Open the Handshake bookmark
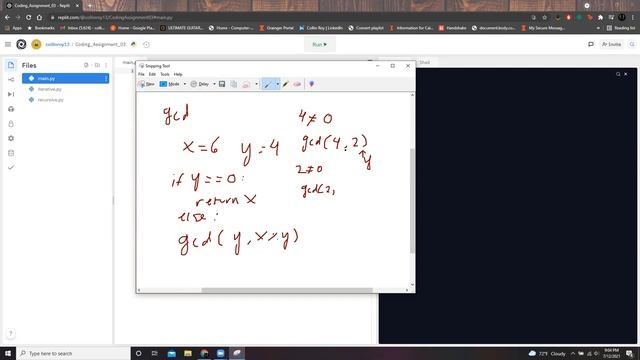 click(x=453, y=28)
